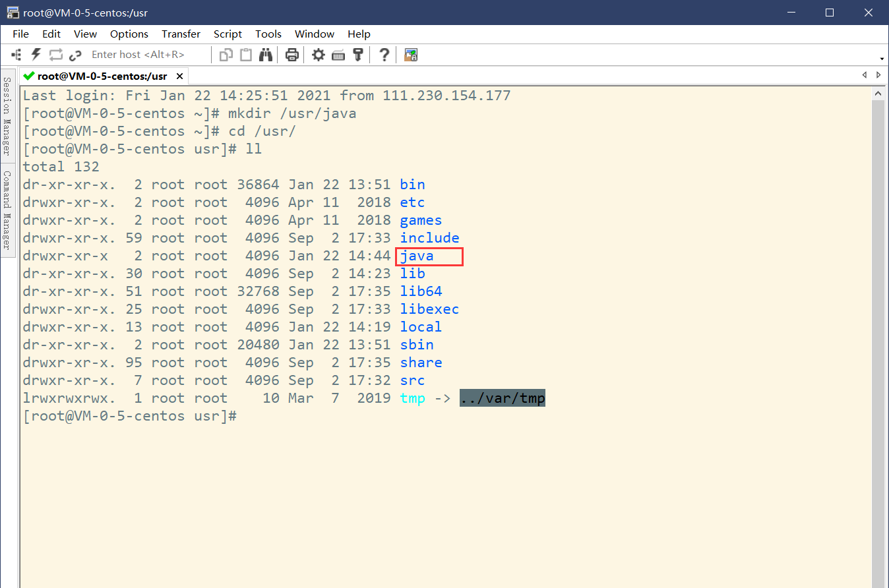Click the size value '20480'

pos(259,345)
